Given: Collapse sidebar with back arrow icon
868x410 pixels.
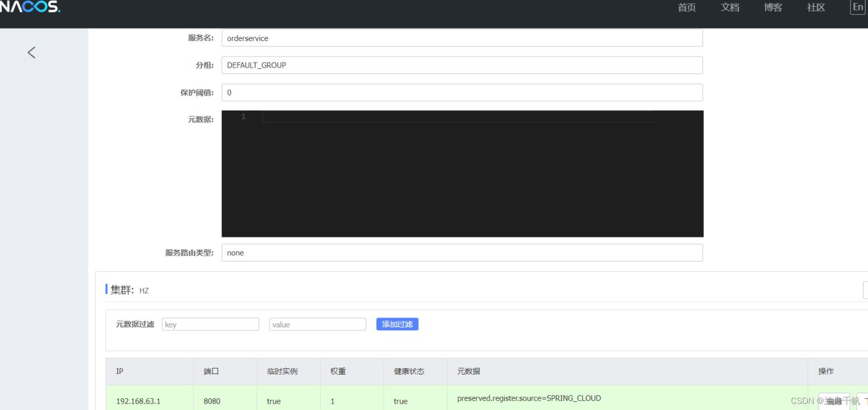Looking at the screenshot, I should (x=32, y=53).
